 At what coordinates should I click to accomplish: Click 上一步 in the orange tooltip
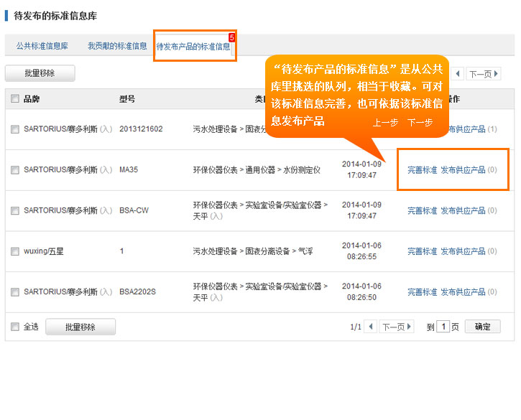coord(385,123)
